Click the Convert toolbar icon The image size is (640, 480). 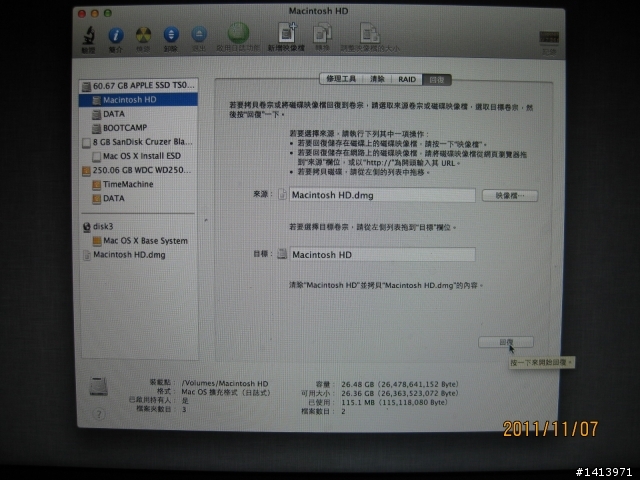tap(322, 34)
